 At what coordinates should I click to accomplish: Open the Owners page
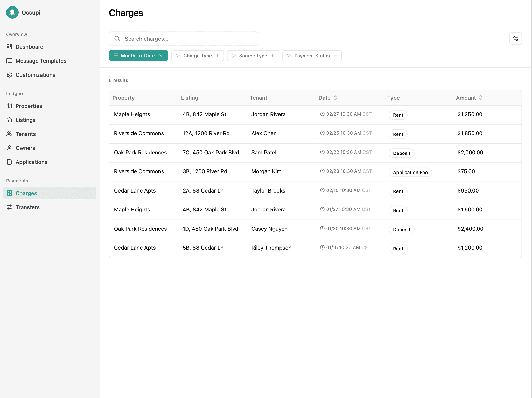click(x=25, y=148)
